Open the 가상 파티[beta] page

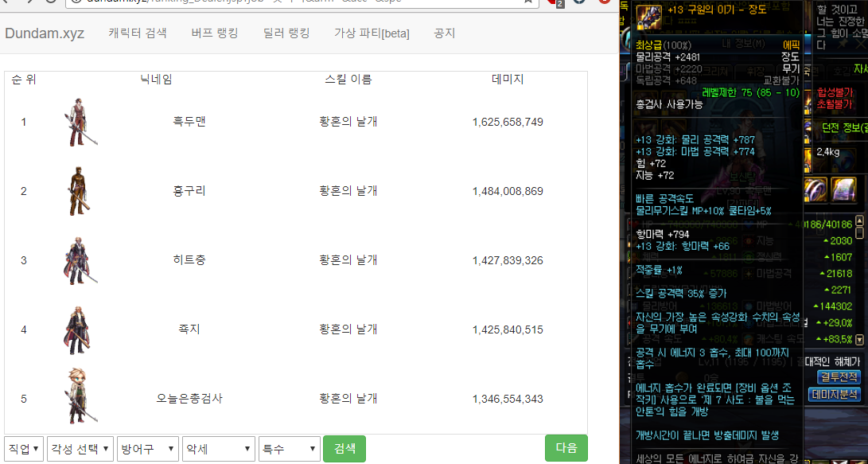pyautogui.click(x=372, y=33)
